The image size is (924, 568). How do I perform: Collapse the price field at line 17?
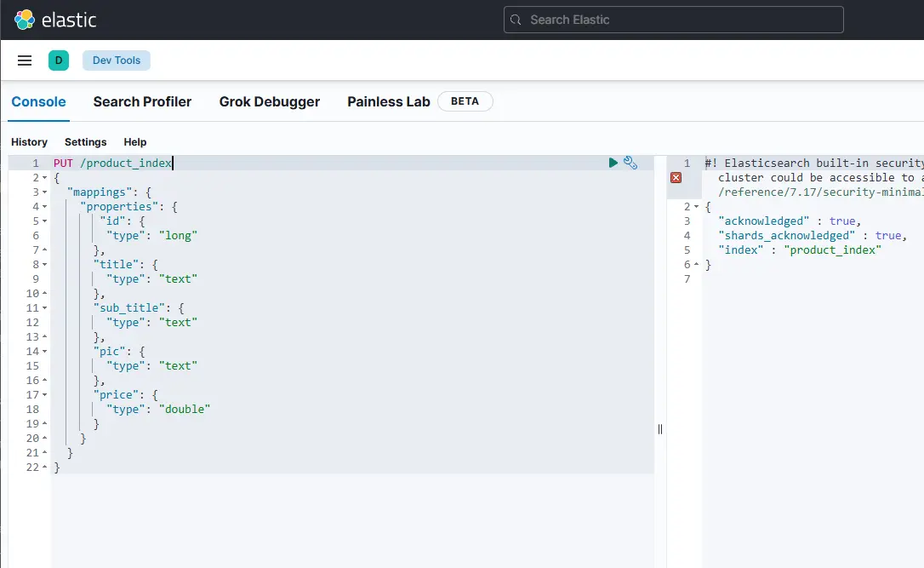click(x=45, y=395)
